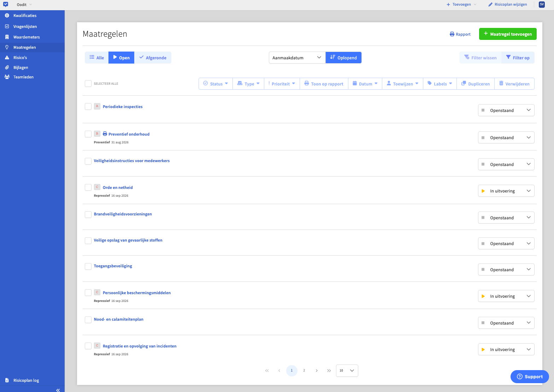The width and height of the screenshot is (554, 392).
Task: Click the Maatregel toevoegen button
Action: point(508,34)
